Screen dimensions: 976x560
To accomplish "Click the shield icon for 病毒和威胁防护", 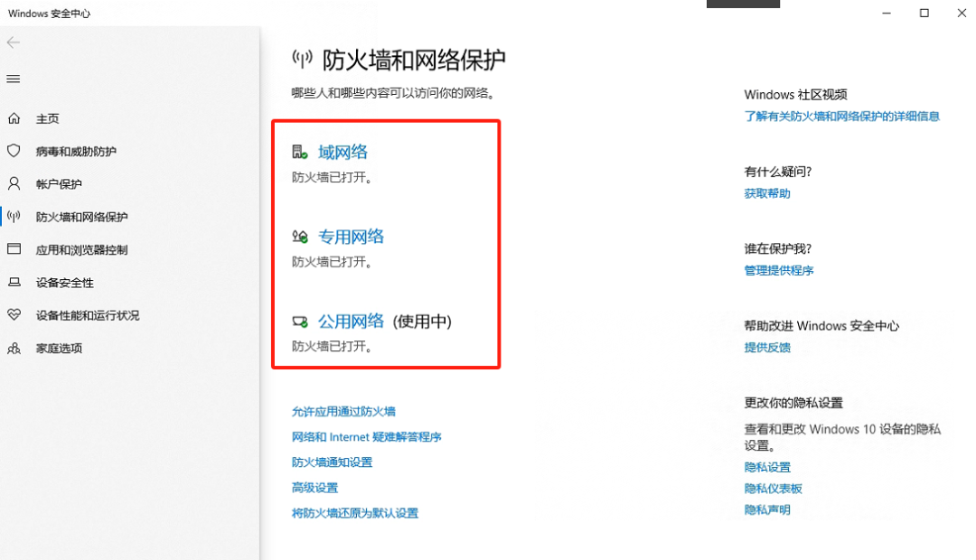I will point(14,151).
